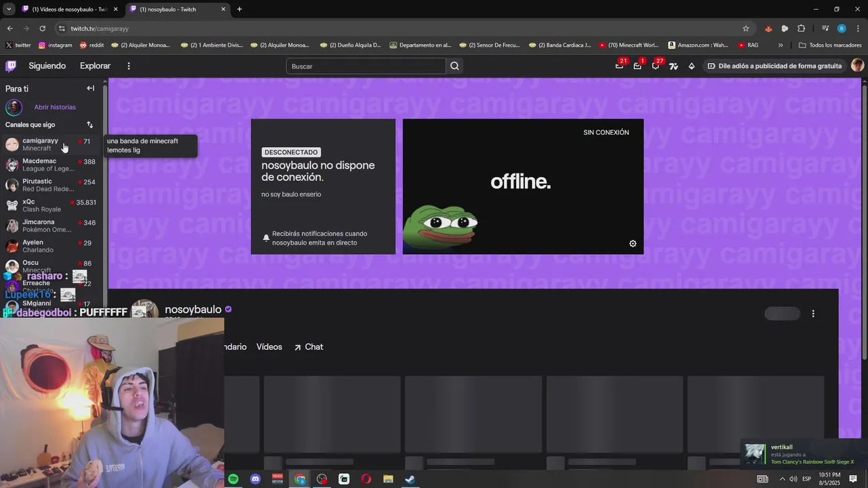Image resolution: width=868 pixels, height=488 pixels.
Task: Open the Chrome three-dot menu
Action: coord(858,28)
